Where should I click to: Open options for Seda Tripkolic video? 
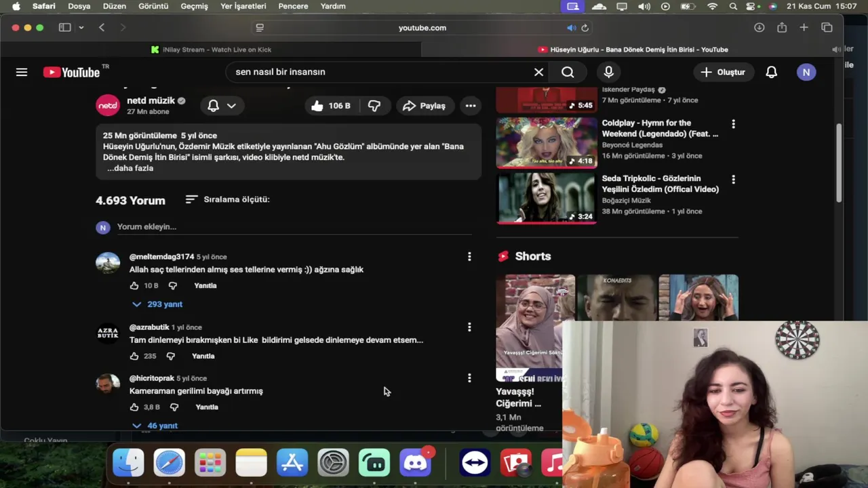(733, 180)
